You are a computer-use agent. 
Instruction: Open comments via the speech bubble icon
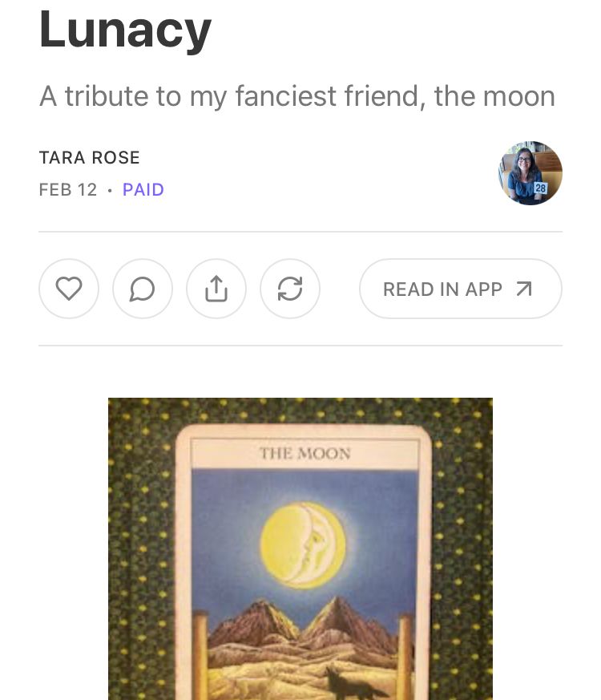(x=143, y=289)
